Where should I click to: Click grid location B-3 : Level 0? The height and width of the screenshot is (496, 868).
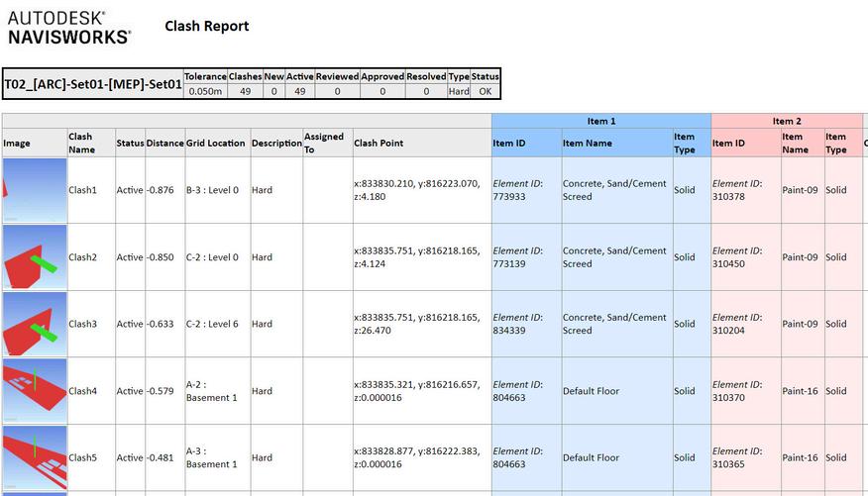[x=213, y=190]
